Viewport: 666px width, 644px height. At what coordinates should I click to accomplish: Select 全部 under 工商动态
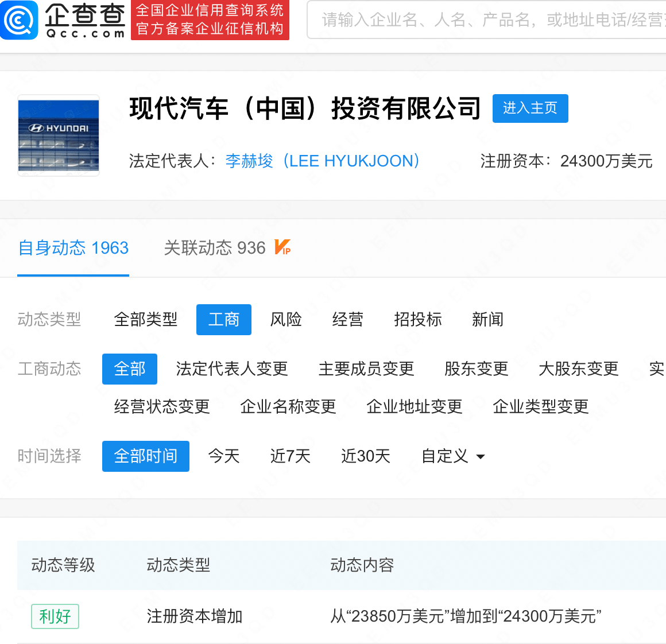tap(130, 369)
